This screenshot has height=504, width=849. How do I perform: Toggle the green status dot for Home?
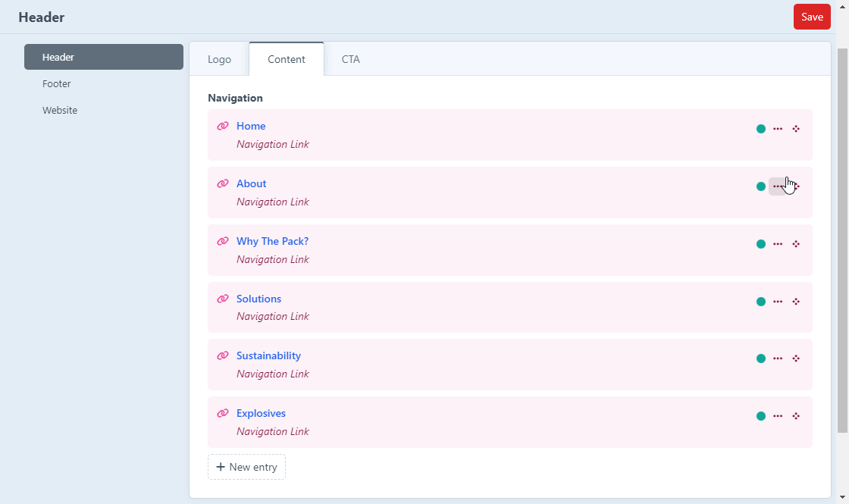[x=761, y=129]
